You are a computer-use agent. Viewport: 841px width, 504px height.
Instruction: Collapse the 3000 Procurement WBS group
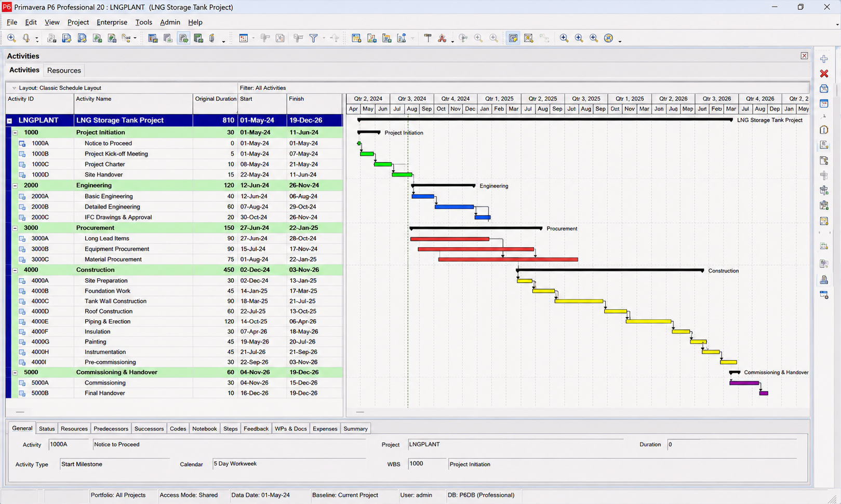[x=15, y=228]
